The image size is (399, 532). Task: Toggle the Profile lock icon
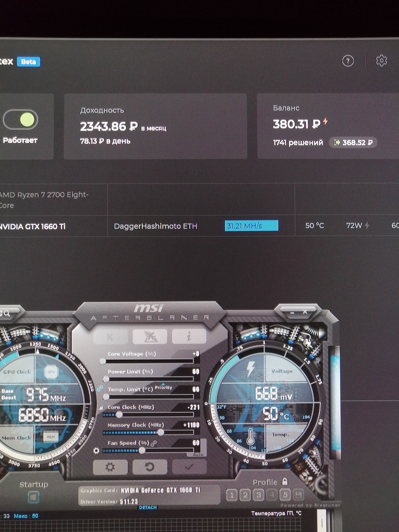tap(285, 482)
